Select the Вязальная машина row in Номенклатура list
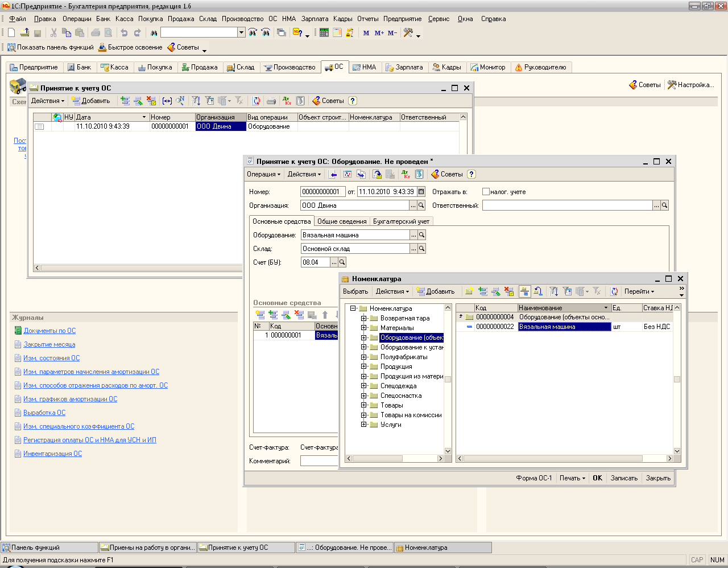The image size is (728, 568). point(565,327)
